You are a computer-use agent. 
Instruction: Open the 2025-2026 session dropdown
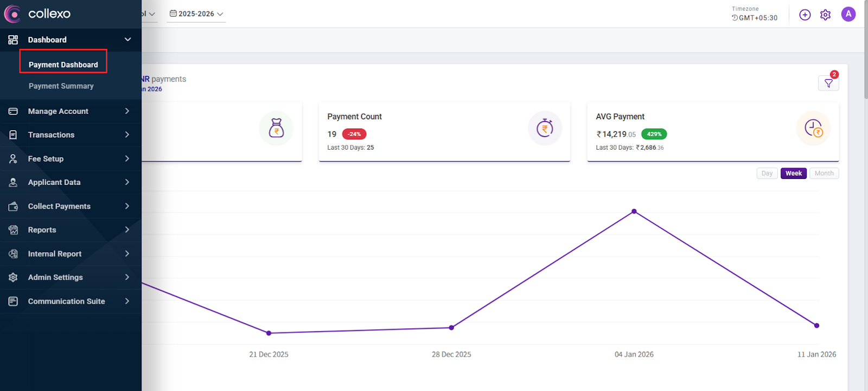196,14
